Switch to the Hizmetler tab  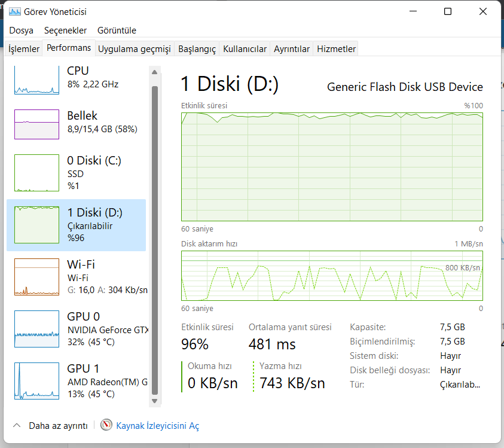point(337,49)
